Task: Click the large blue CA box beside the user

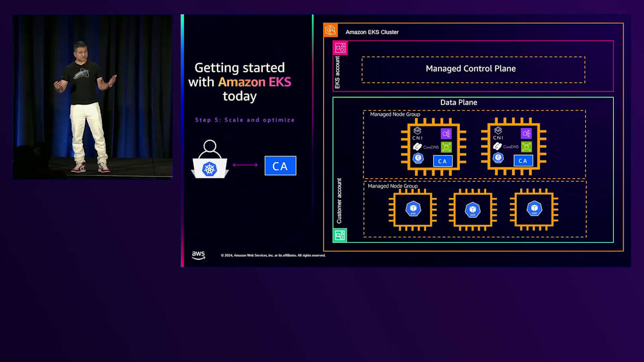Action: 280,166
